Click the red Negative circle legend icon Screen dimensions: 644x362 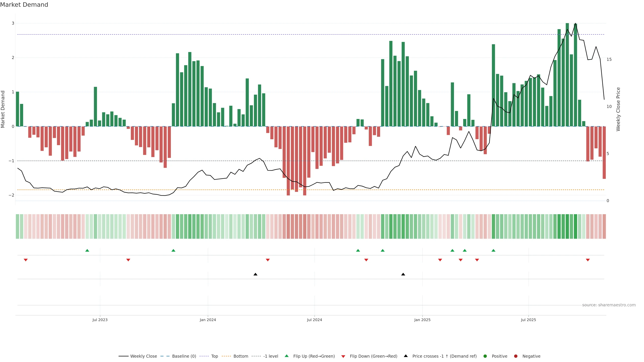pos(516,356)
